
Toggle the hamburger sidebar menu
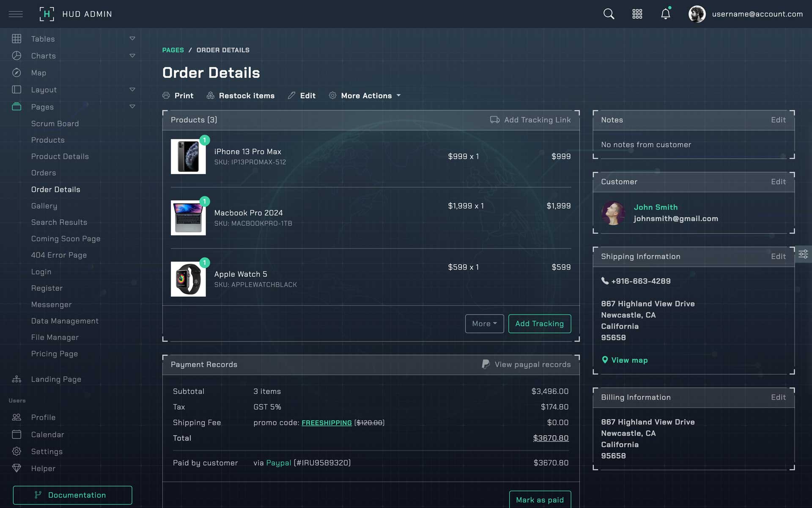tap(16, 14)
